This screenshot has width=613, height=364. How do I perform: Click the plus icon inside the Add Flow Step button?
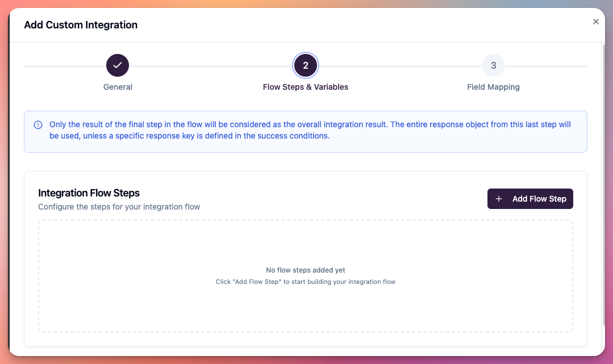coord(499,199)
